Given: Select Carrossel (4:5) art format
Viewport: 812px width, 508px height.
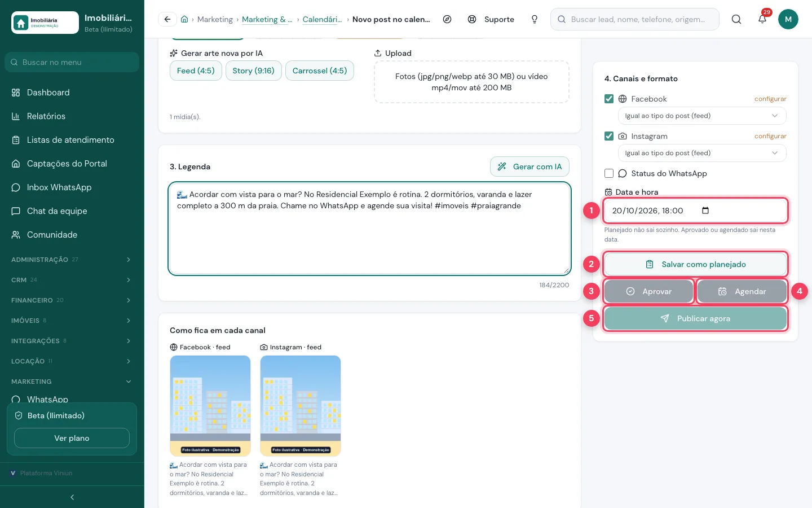Looking at the screenshot, I should pyautogui.click(x=320, y=71).
